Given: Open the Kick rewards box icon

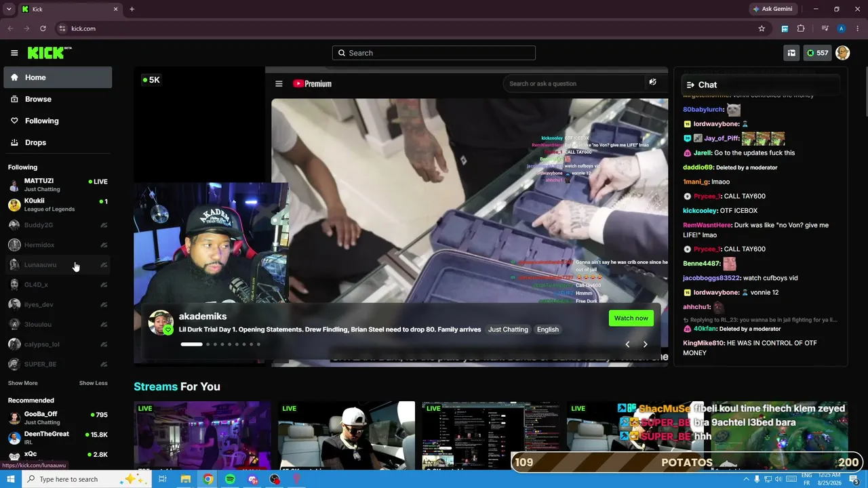Looking at the screenshot, I should point(791,53).
